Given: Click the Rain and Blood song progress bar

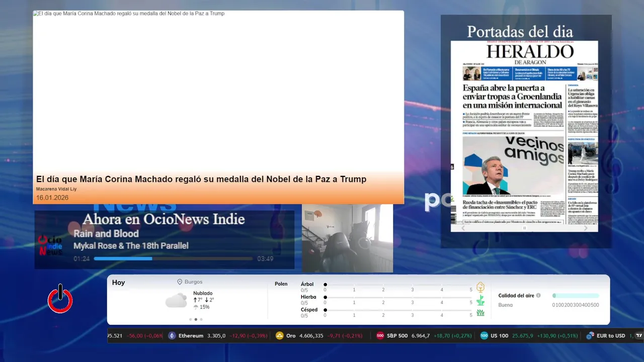Looking at the screenshot, I should [x=173, y=259].
